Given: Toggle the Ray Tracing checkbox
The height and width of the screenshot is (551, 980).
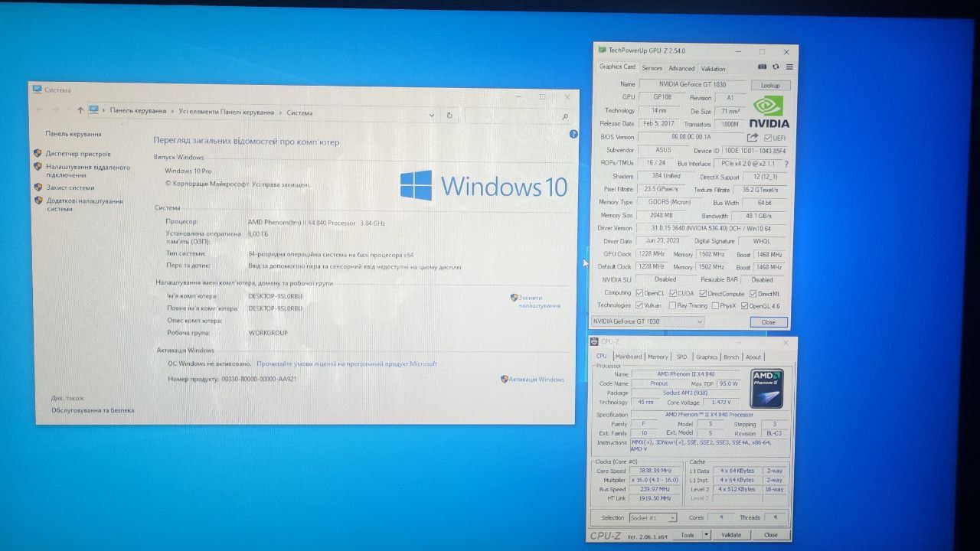Looking at the screenshot, I should pos(672,306).
